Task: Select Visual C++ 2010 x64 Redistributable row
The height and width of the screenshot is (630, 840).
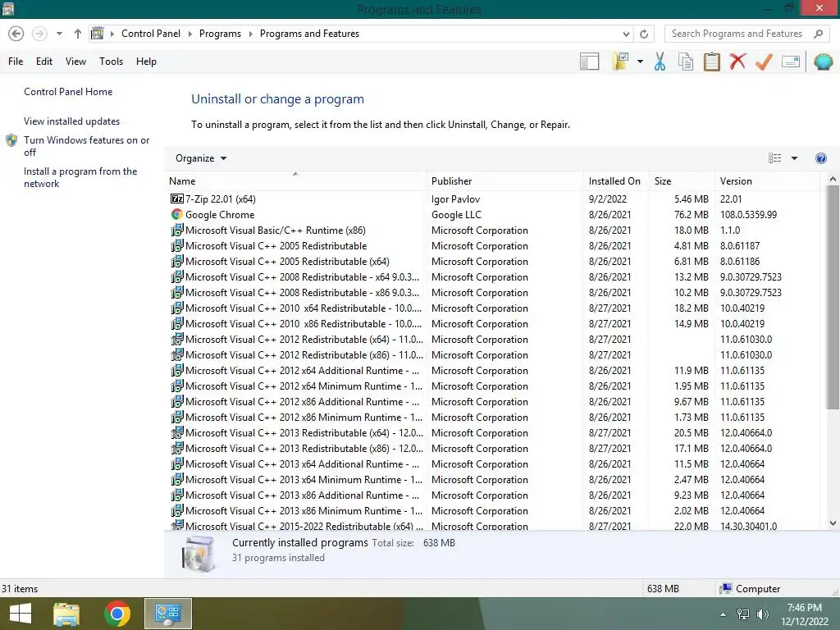Action: pyautogui.click(x=495, y=308)
